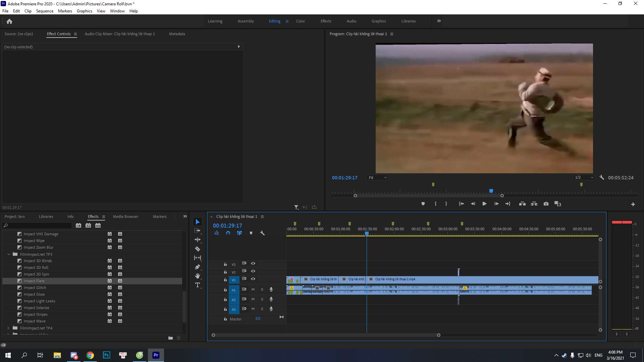Show more workspaces chevron
This screenshot has height=362, width=644.
[439, 21]
